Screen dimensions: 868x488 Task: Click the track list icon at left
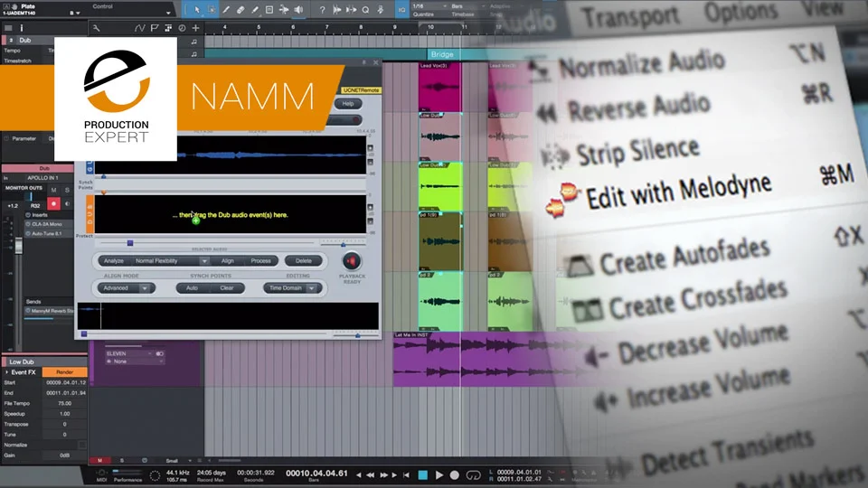[x=8, y=28]
